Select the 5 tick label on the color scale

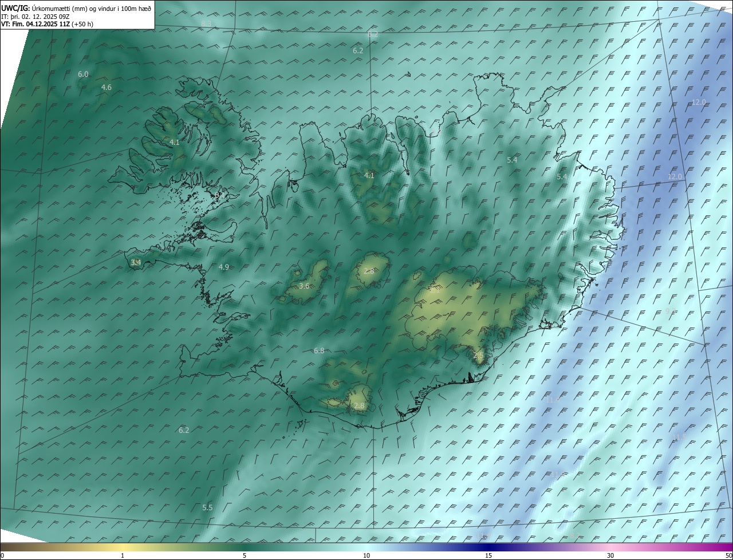pyautogui.click(x=245, y=555)
